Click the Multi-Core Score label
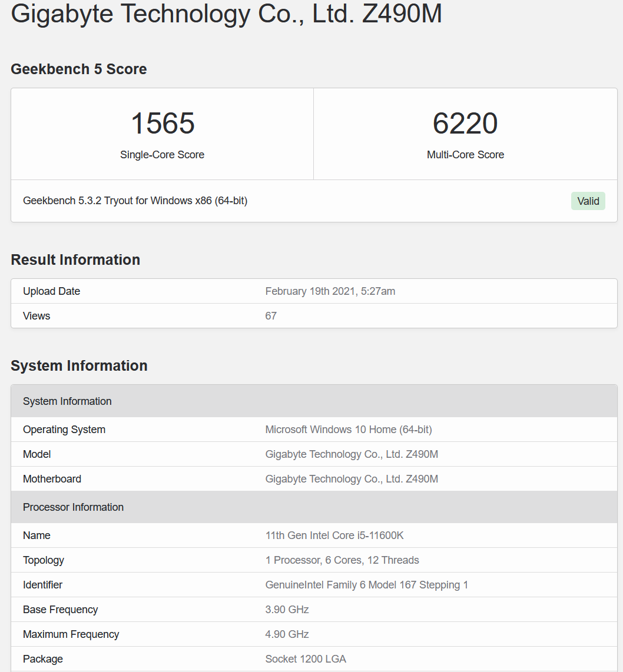623x672 pixels. [x=465, y=155]
